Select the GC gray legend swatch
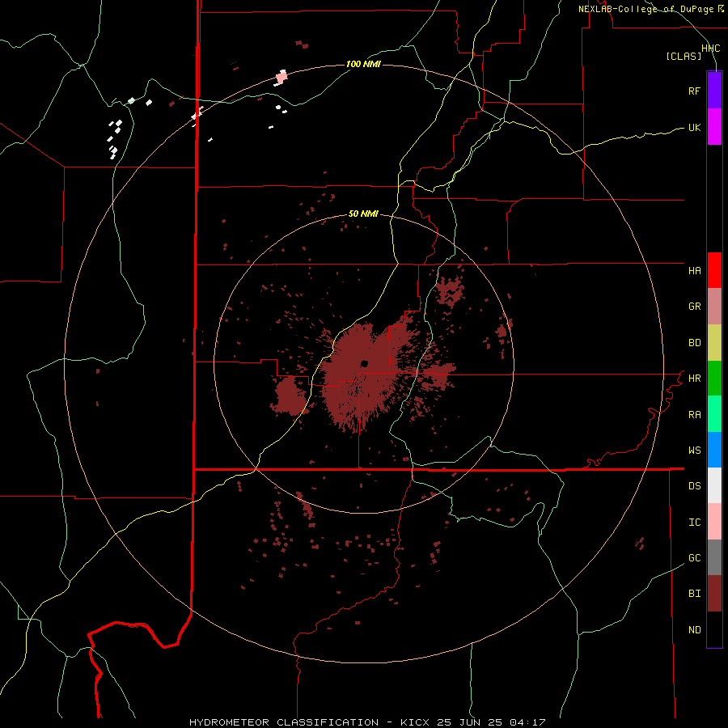This screenshot has height=728, width=728. click(714, 557)
